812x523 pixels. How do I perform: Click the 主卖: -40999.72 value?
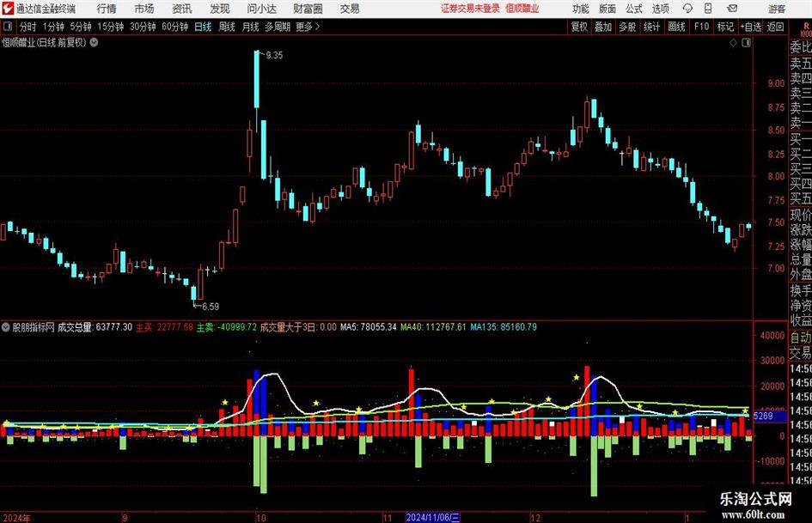[x=227, y=327]
